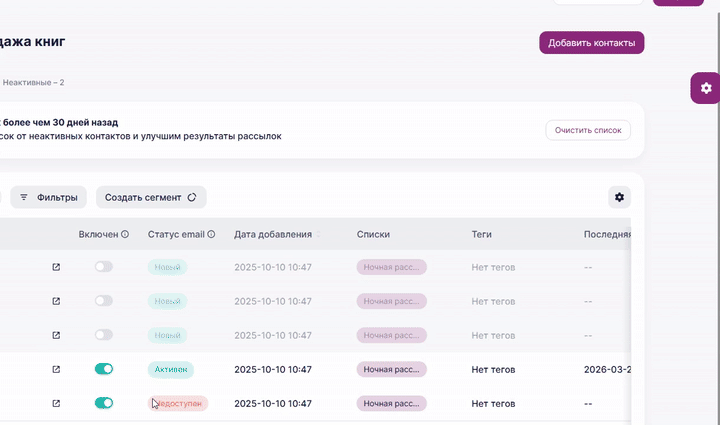Enable the toggle in the first Новый row
The image size is (720, 425).
coord(104,267)
